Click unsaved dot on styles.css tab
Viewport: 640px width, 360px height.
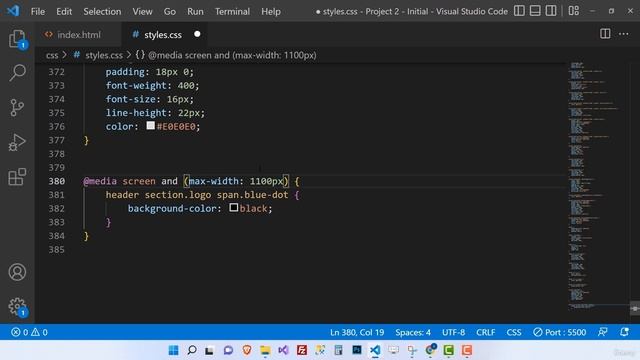click(197, 34)
